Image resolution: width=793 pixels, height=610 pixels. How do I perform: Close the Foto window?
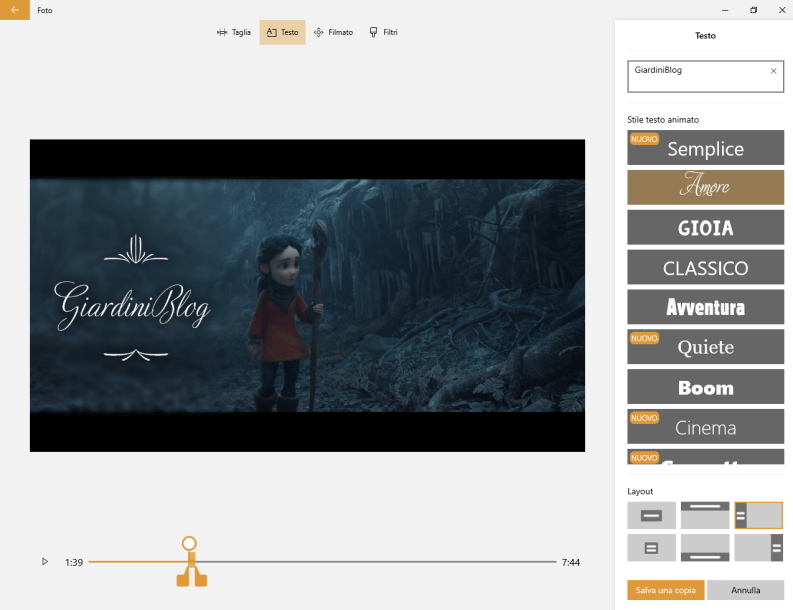tap(781, 10)
